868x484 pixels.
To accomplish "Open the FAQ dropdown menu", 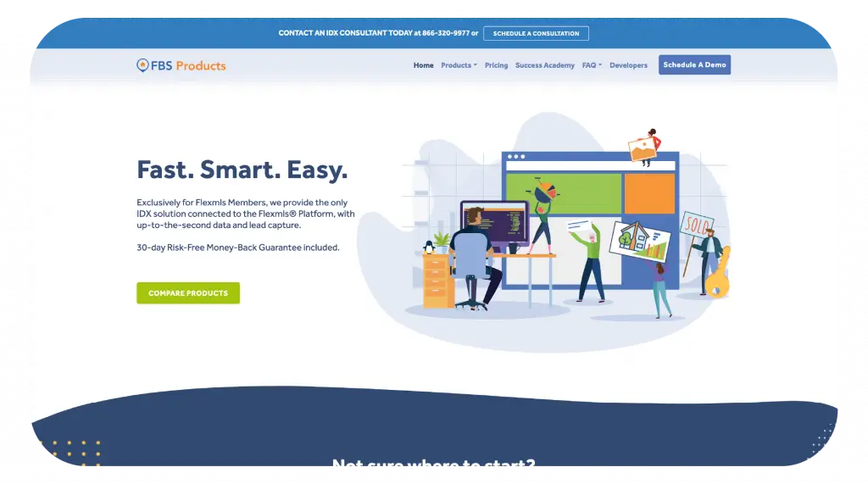I will [x=592, y=65].
